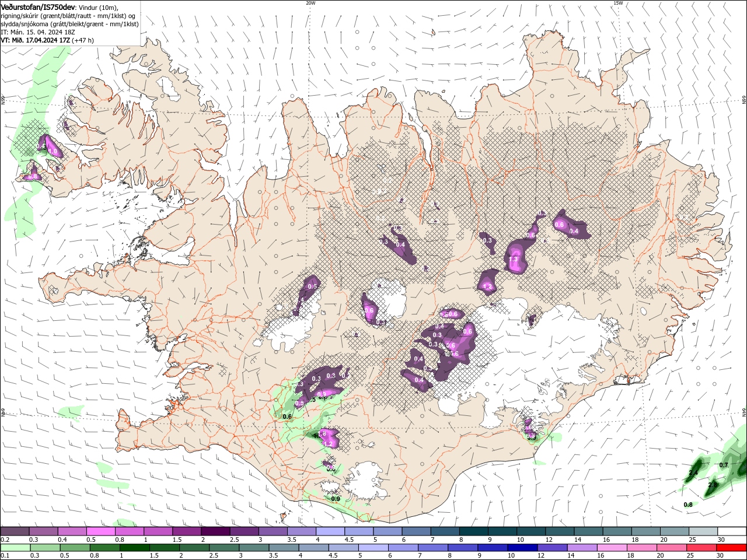Pick the 6 swatch in upper legend row
The image size is (747, 560).
(x=417, y=531)
